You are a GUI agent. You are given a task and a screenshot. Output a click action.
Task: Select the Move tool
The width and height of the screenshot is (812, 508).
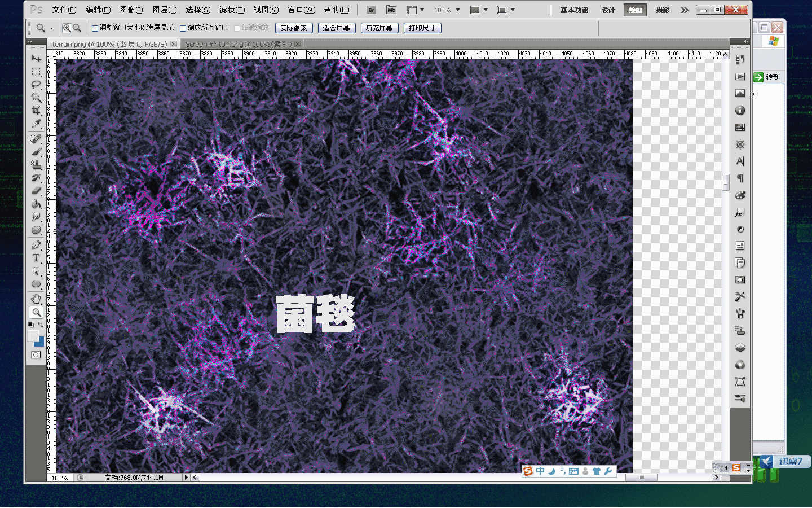point(36,58)
